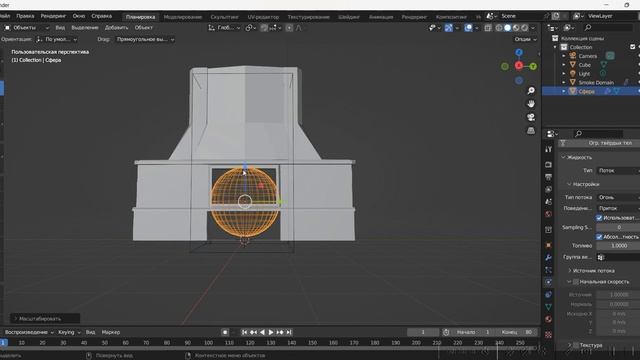This screenshot has width=640, height=360.
Task: Toggle the camera view icon in viewport
Action: [x=531, y=118]
